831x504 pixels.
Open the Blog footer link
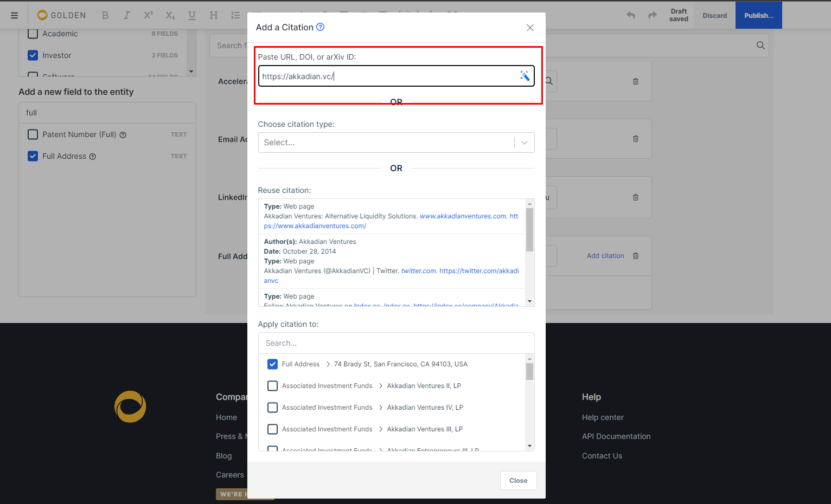click(x=223, y=456)
